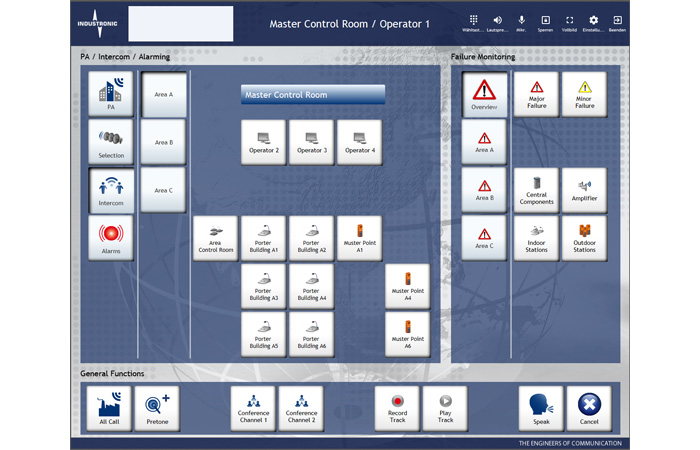Open the Major Failure monitoring view
The width and height of the screenshot is (700, 450).
click(x=537, y=94)
